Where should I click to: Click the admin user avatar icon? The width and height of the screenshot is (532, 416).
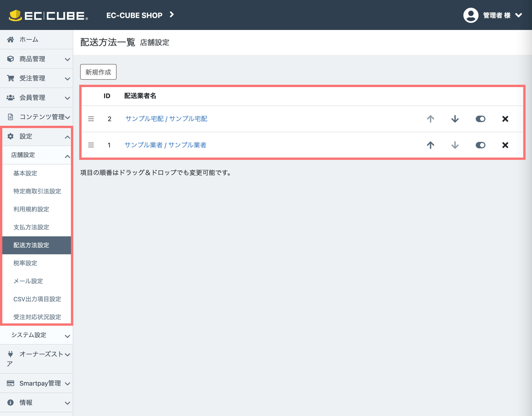pos(471,15)
